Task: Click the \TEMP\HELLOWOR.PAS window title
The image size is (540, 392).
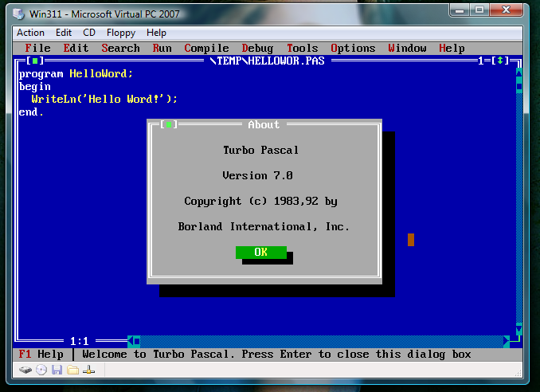Action: [268, 61]
